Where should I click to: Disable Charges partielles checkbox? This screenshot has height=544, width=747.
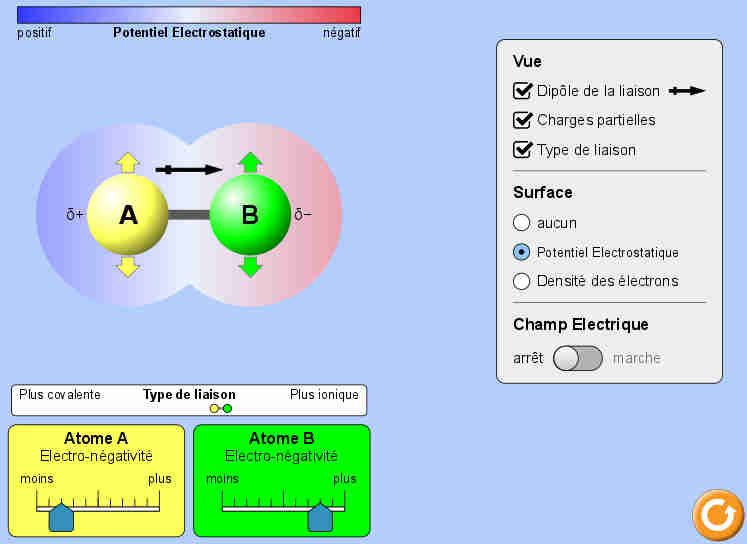pos(522,120)
